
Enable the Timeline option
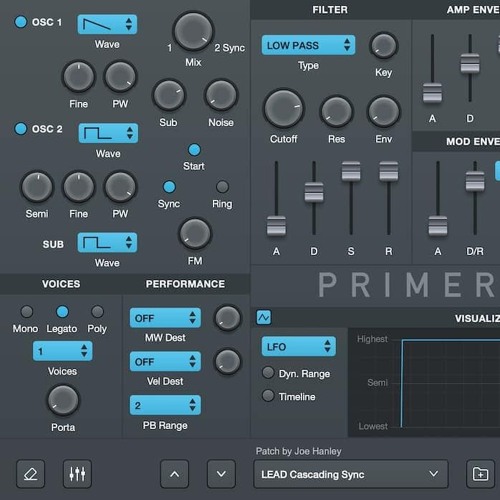click(268, 396)
